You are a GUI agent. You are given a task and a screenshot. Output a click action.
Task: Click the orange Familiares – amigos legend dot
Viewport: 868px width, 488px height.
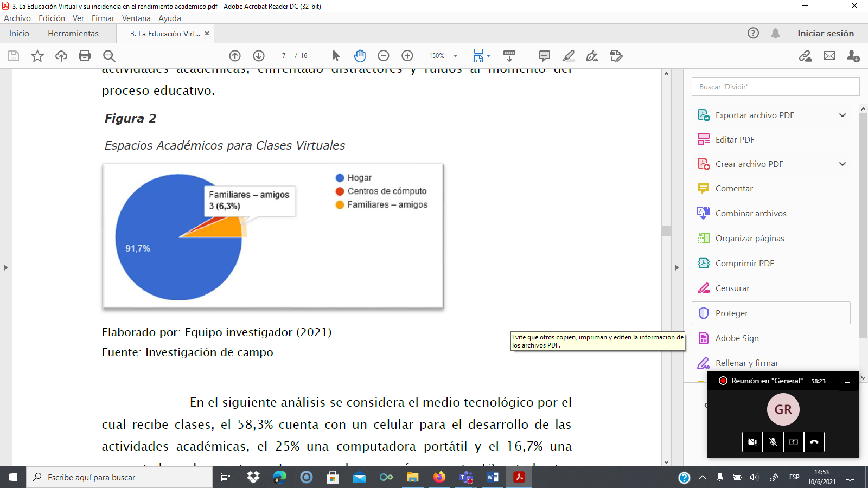tap(340, 205)
